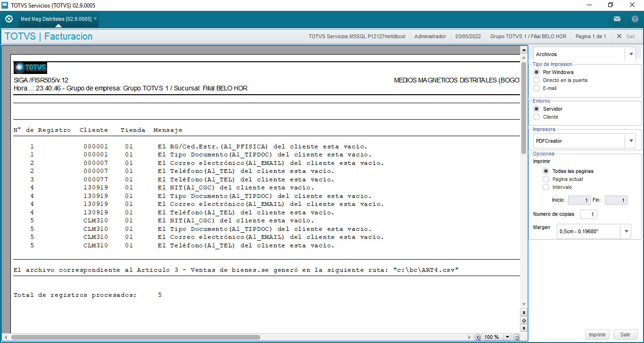644x343 pixels.
Task: Click the circle button between page arrows
Action: (x=524, y=320)
